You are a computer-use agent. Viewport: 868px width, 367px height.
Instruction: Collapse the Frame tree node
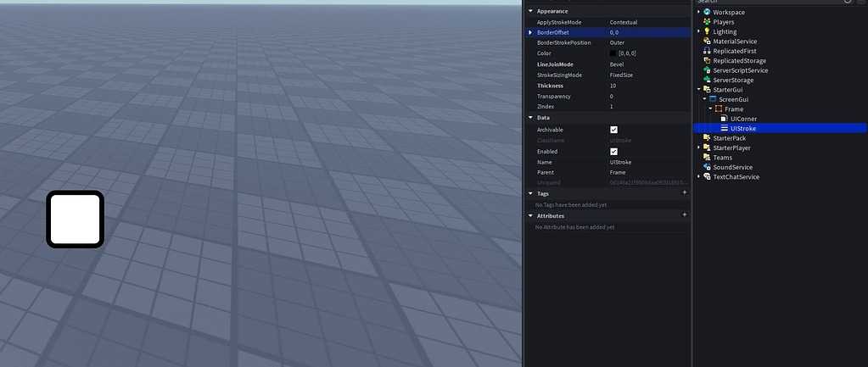click(x=710, y=108)
